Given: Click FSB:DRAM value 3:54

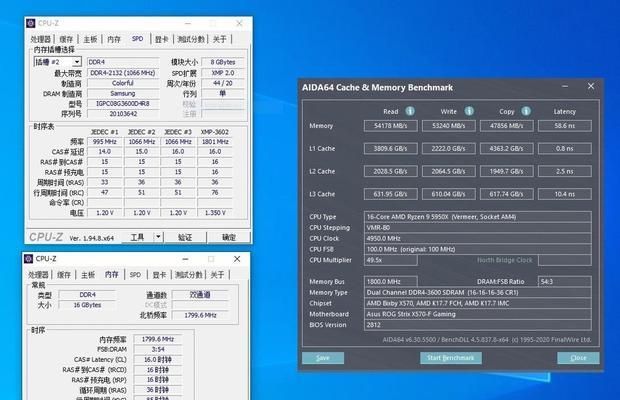Looking at the screenshot, I should click(158, 349).
